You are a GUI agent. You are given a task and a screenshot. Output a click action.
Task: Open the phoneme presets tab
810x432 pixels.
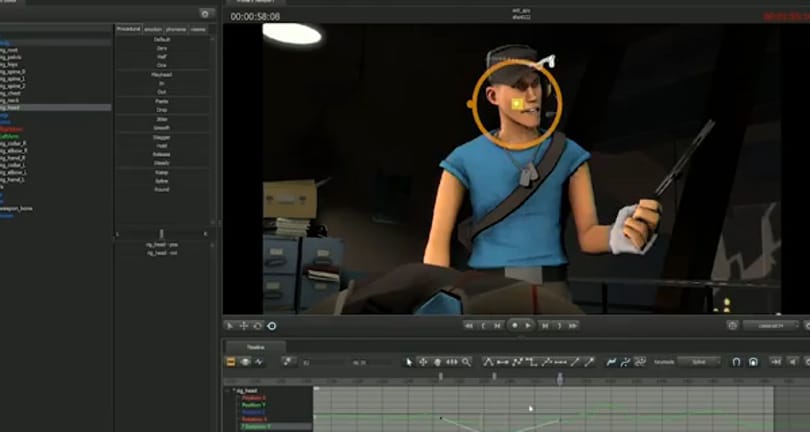coord(176,29)
